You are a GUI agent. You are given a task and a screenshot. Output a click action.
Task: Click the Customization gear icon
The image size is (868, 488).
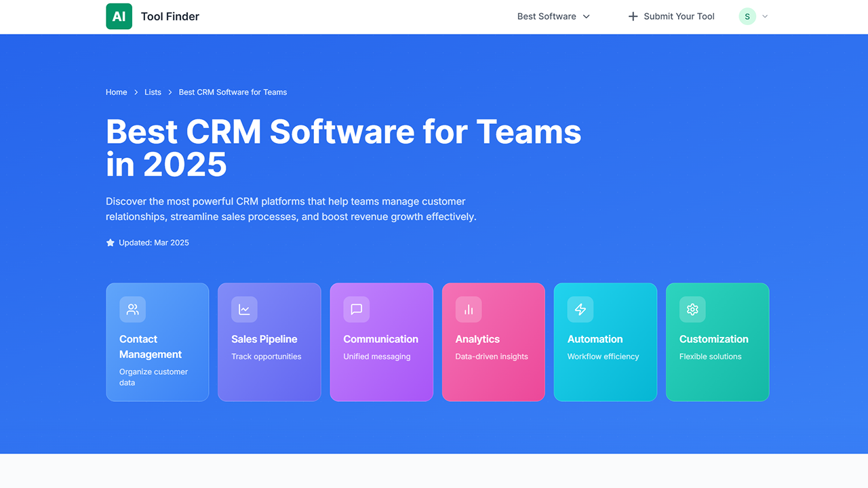tap(692, 309)
